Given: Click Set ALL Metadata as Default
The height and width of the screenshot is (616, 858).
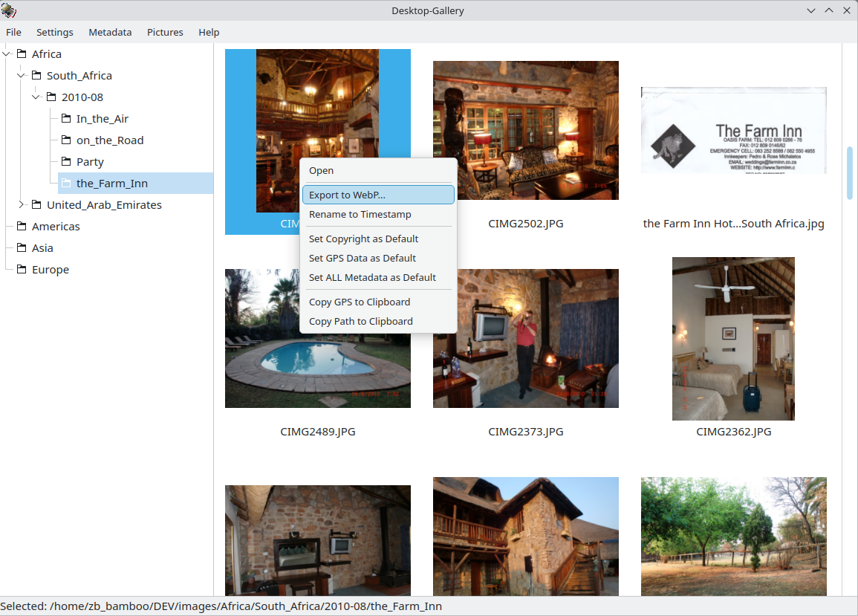Looking at the screenshot, I should tap(371, 277).
